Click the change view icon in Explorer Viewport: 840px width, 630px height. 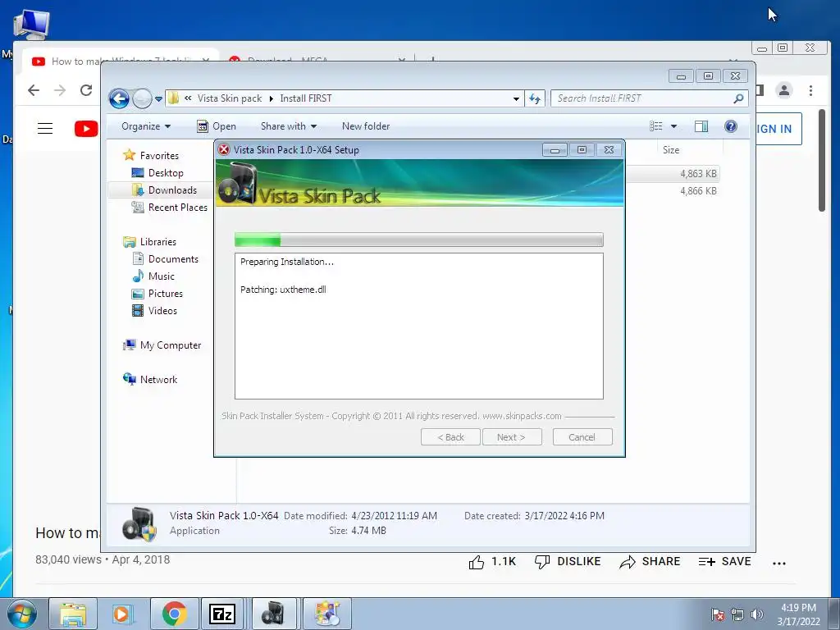656,126
